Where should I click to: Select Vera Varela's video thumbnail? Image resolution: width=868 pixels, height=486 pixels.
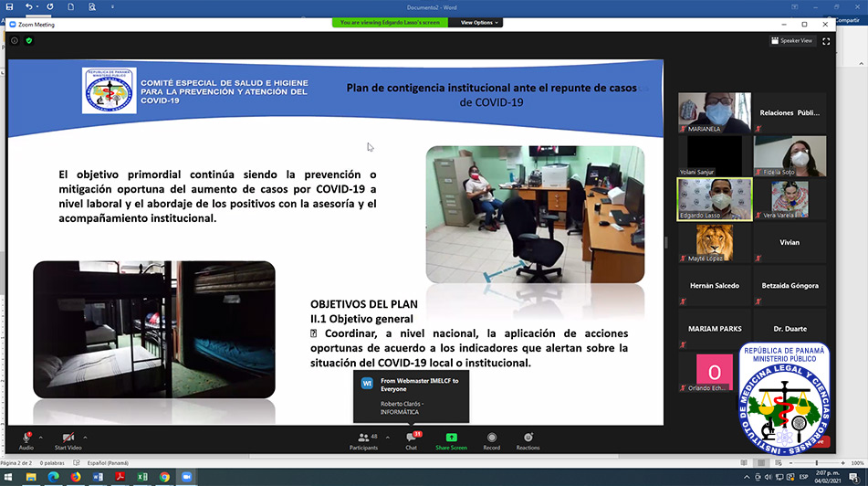click(x=790, y=199)
